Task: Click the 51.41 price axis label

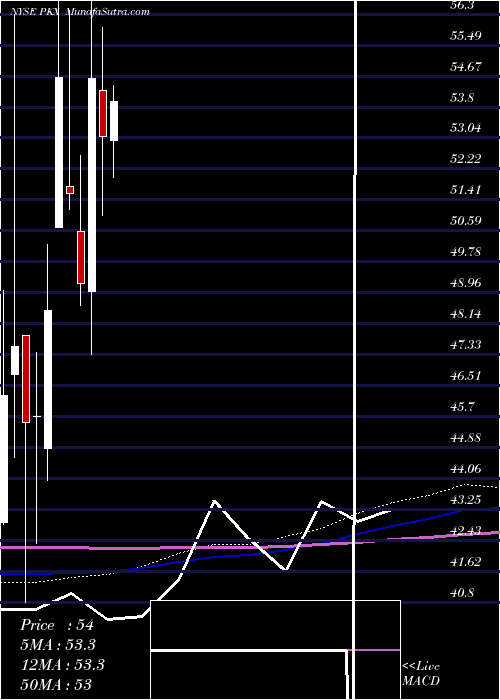Action: (466, 190)
